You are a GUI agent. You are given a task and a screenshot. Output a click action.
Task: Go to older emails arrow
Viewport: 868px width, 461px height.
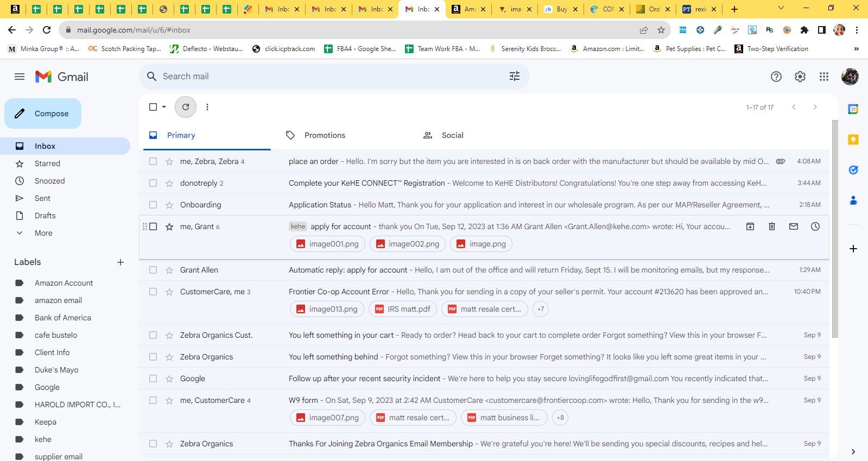815,107
